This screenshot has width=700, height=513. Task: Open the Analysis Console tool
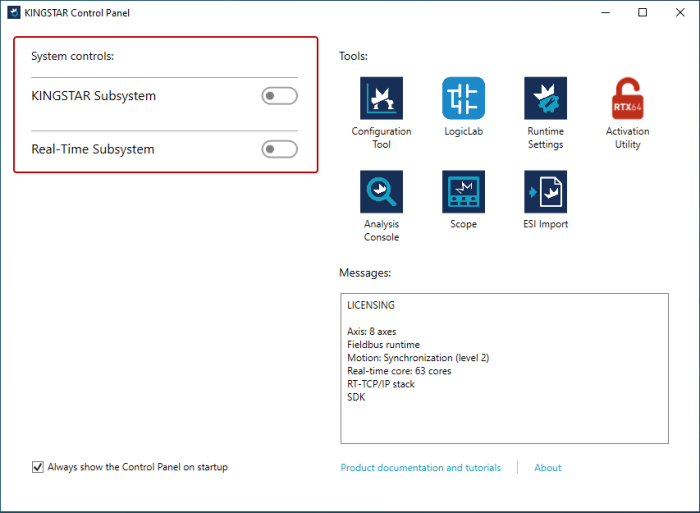click(x=381, y=192)
